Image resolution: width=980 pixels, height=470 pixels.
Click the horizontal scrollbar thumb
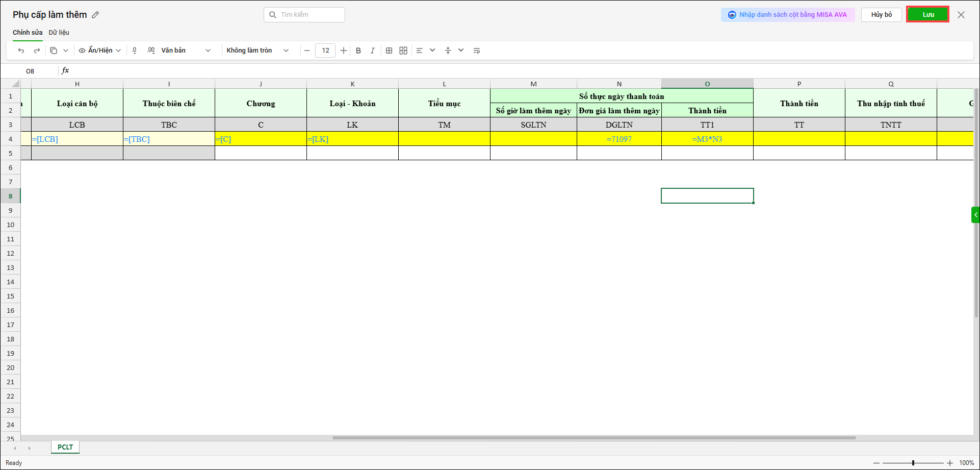tap(594, 438)
